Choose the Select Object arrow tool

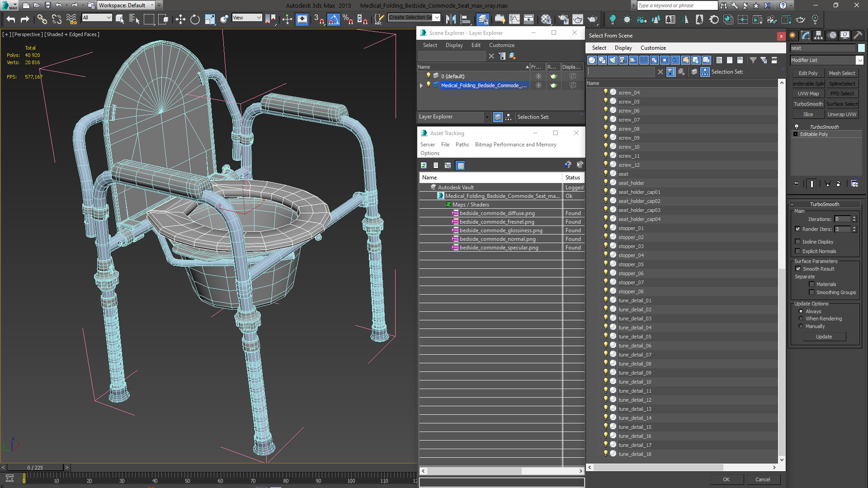click(120, 19)
